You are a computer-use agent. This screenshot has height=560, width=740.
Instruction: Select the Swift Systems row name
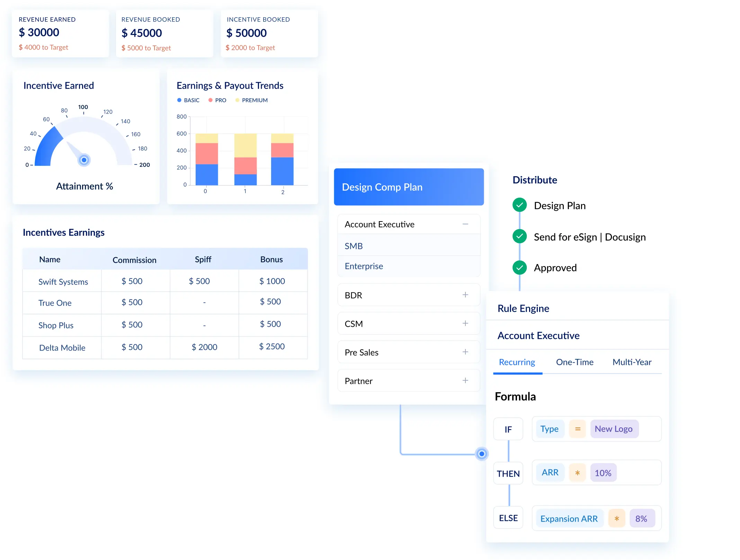[63, 282]
